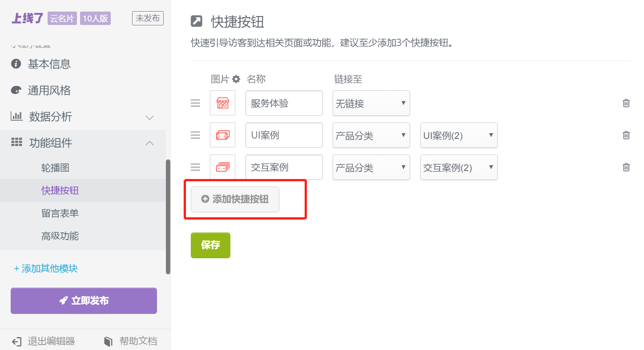Click the drag handle of 交互案例 row

pyautogui.click(x=195, y=167)
